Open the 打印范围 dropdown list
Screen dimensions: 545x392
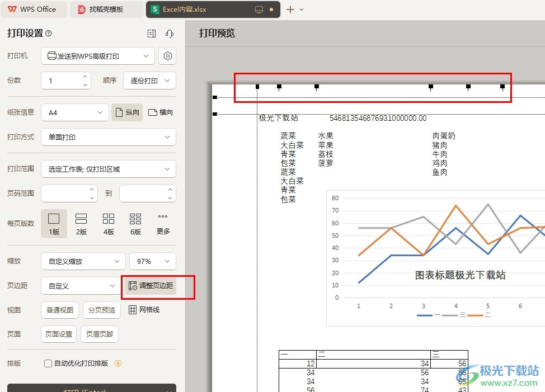[x=108, y=169]
